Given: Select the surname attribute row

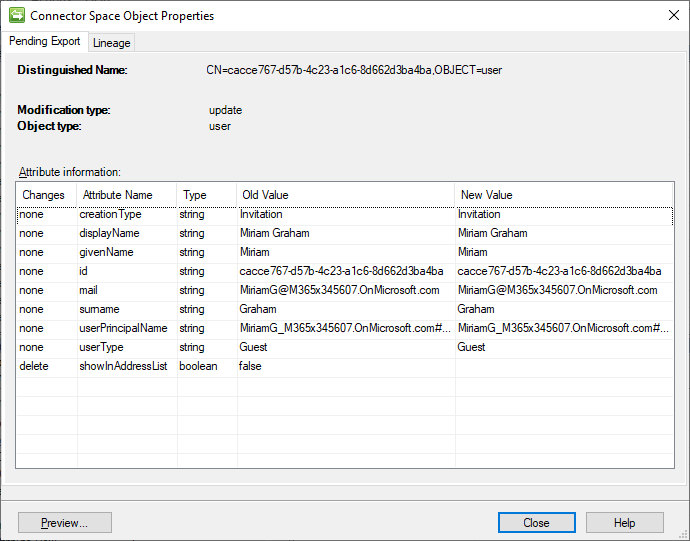Looking at the screenshot, I should pyautogui.click(x=345, y=309).
